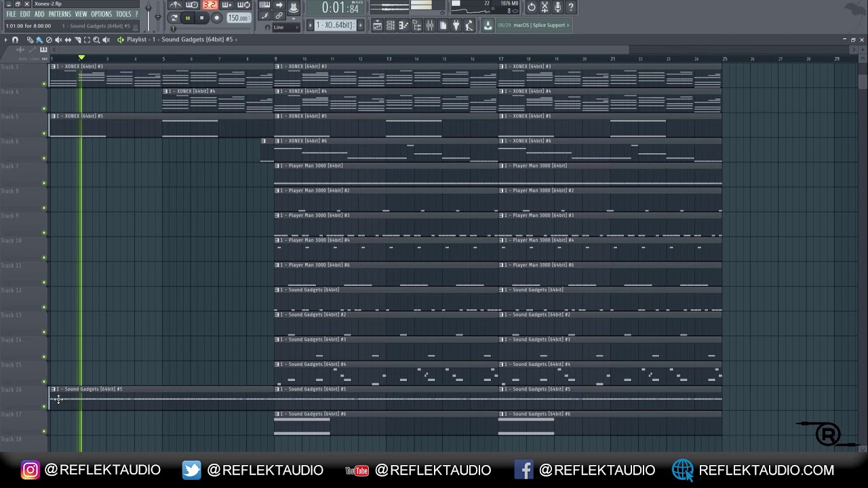
Task: Toggle auto-scroll arrow icon
Action: (279, 5)
